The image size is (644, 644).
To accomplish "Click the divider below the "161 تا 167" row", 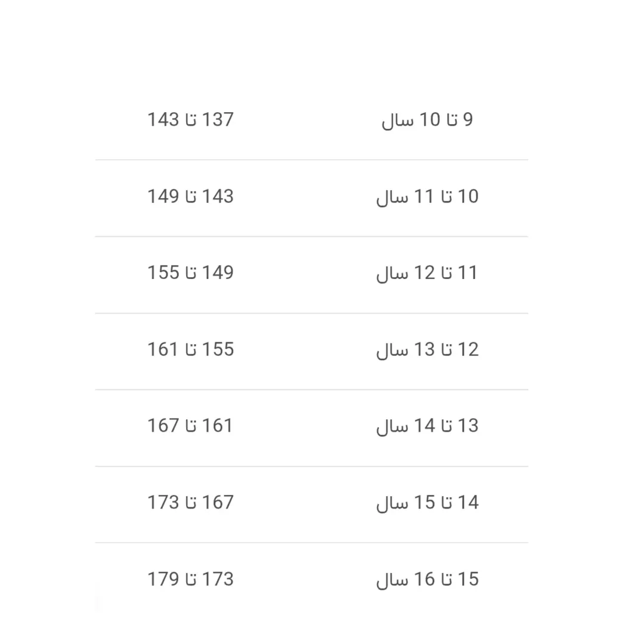I will pos(311,466).
